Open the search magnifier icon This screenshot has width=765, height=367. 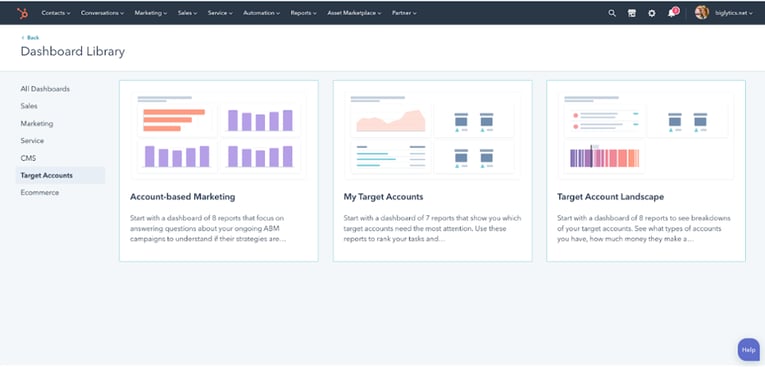tap(612, 13)
